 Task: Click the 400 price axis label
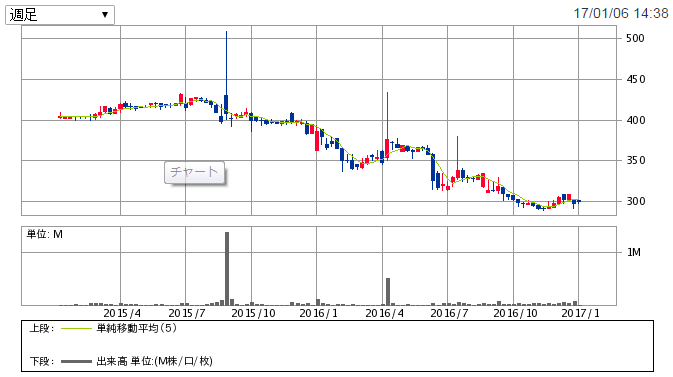[635, 120]
